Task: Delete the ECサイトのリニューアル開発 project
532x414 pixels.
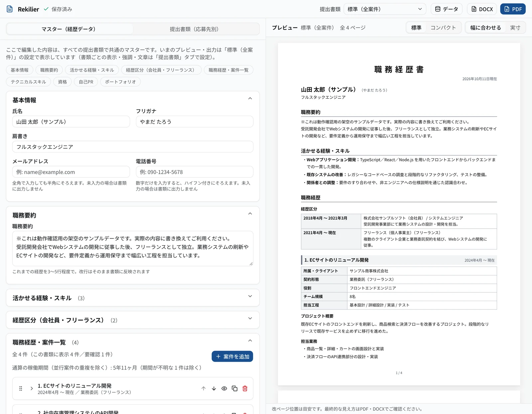Action: coord(245,388)
